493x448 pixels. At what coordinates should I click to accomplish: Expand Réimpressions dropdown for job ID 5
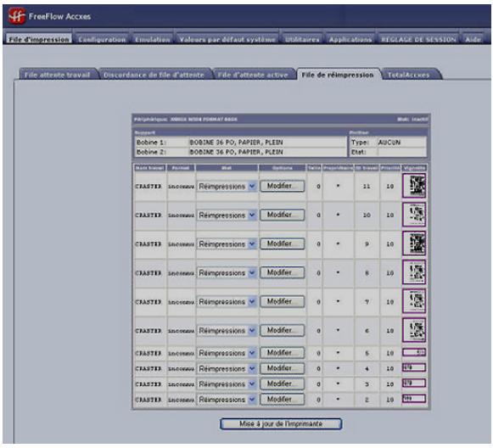pyautogui.click(x=227, y=353)
